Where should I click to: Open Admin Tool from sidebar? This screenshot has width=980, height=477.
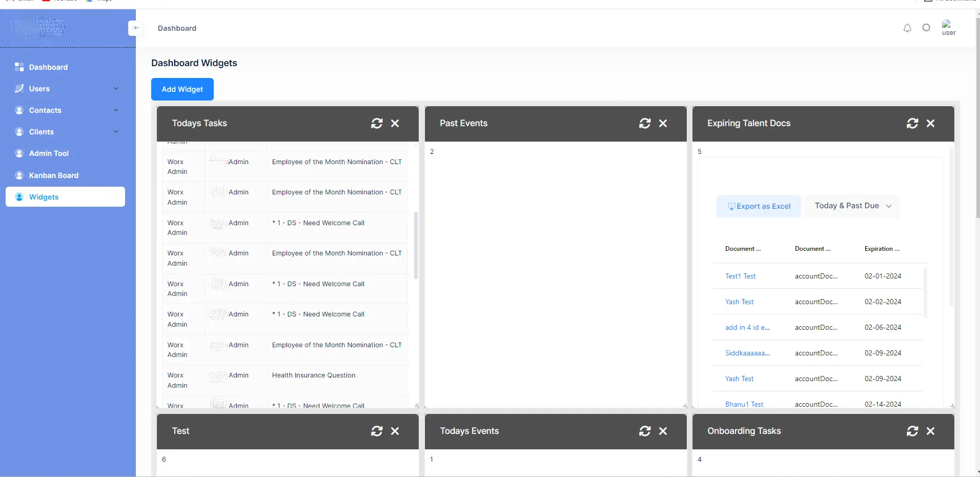coord(49,153)
